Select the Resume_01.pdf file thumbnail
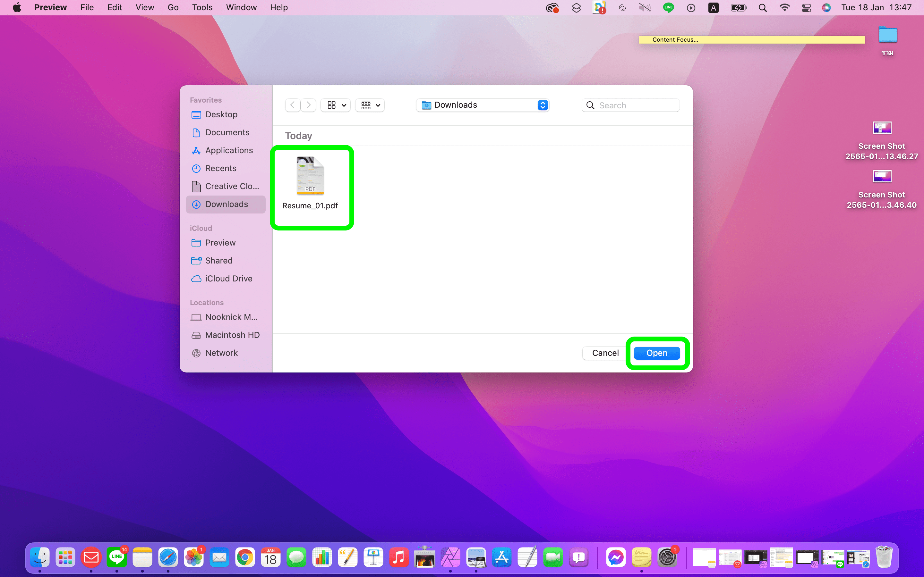924x577 pixels. click(310, 176)
